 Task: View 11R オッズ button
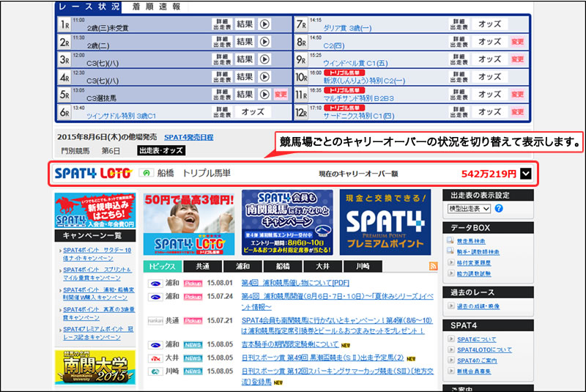click(489, 95)
